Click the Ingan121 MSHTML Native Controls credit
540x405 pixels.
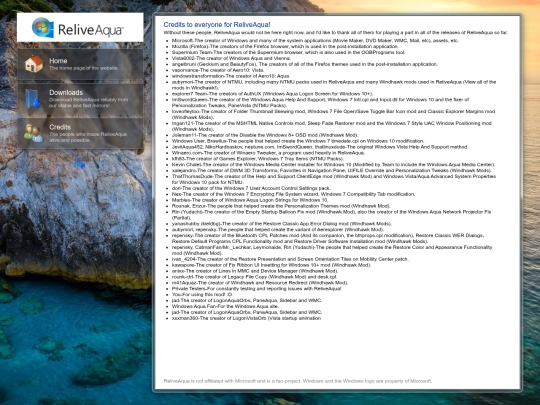point(332,126)
